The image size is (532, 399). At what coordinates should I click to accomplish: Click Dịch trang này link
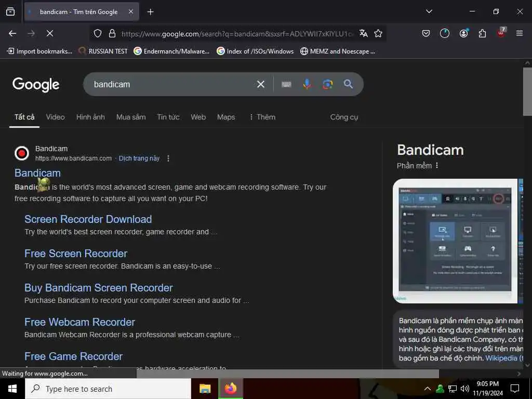tap(139, 158)
